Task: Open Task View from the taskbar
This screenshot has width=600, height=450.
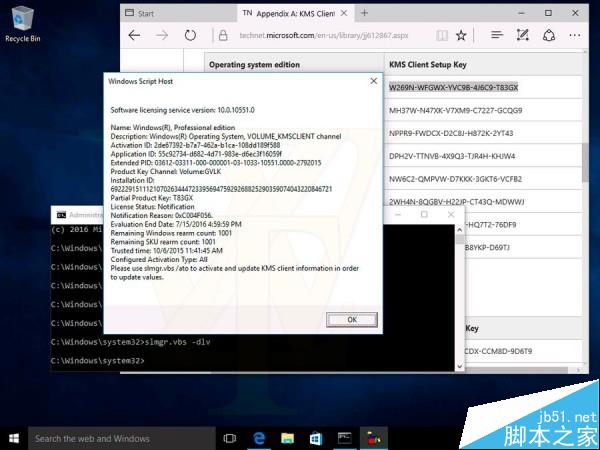Action: tap(230, 438)
